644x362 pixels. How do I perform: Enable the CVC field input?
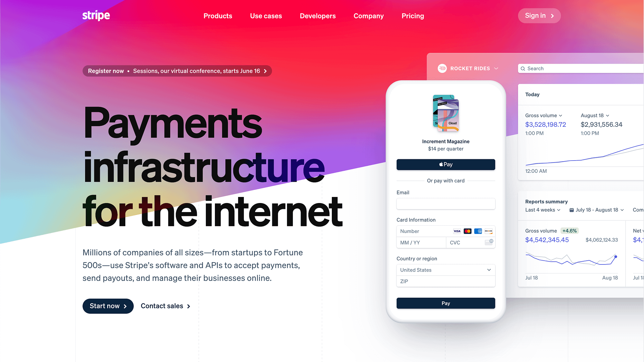click(x=470, y=242)
